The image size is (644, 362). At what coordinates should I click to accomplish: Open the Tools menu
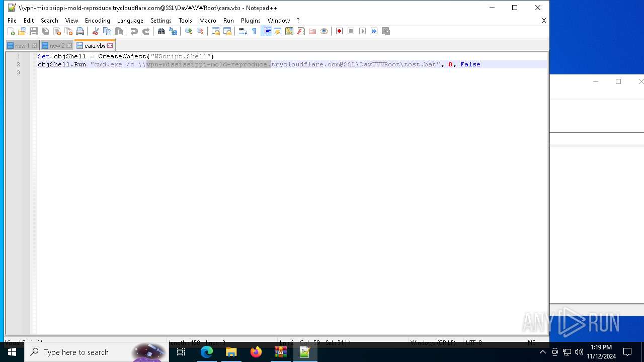[x=185, y=21]
